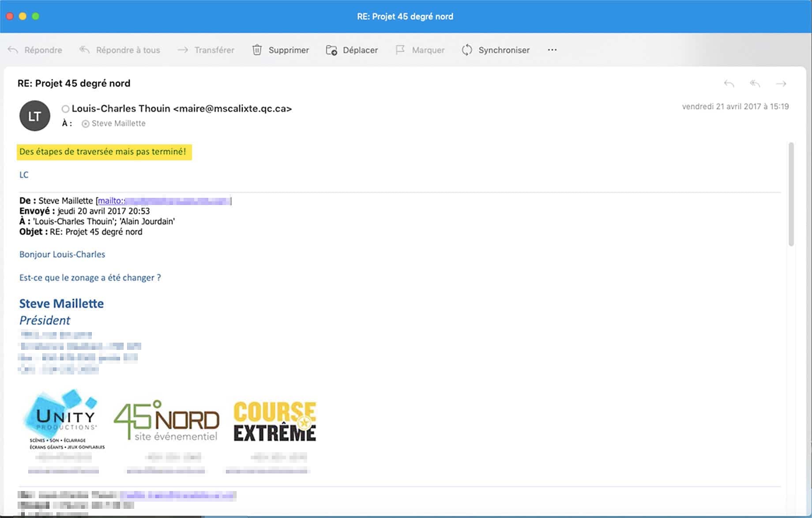Click the Déplacer toolbar label
Viewport: 812px width, 518px height.
(x=361, y=50)
